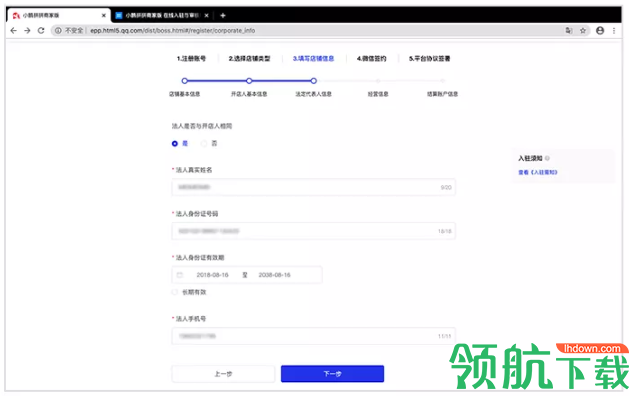Select radio option 是

tap(175, 144)
